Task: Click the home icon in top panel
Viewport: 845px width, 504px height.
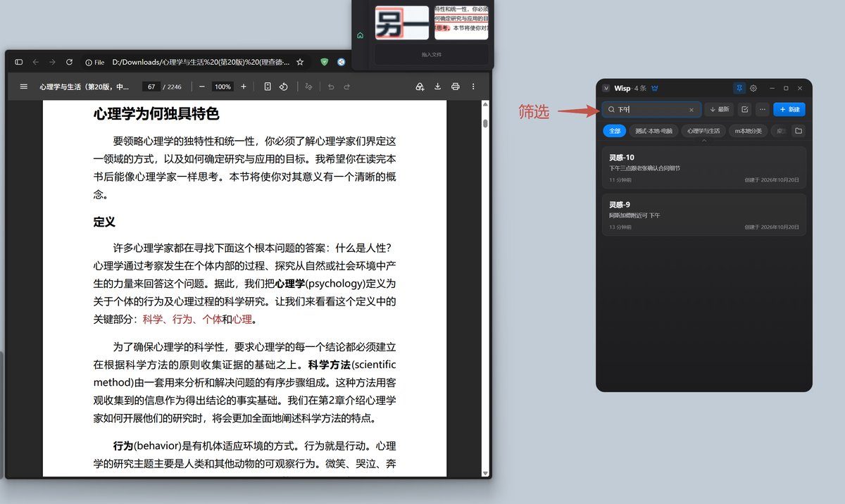Action: tap(360, 35)
